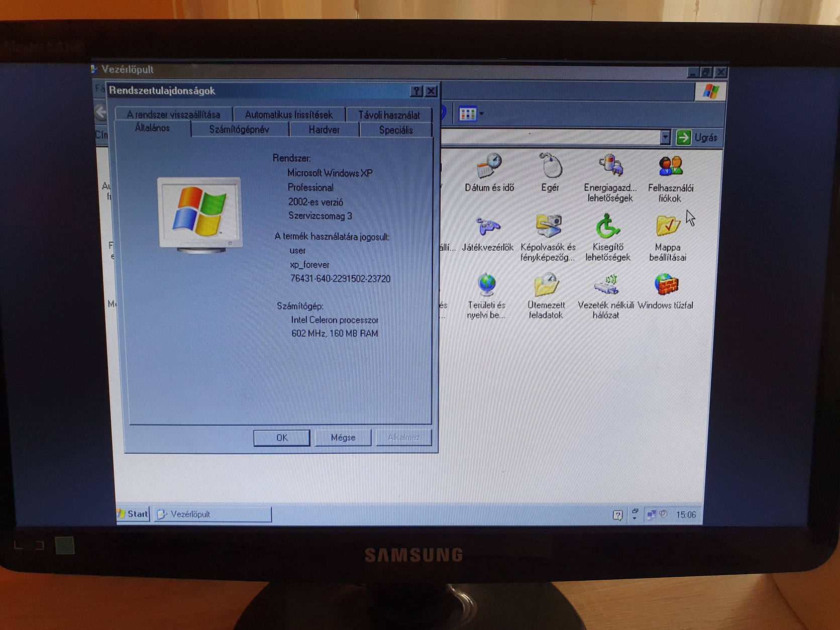Click the Rendszertulajdonságok dialog title bar
Viewport: 840px width, 630px height.
[259, 91]
